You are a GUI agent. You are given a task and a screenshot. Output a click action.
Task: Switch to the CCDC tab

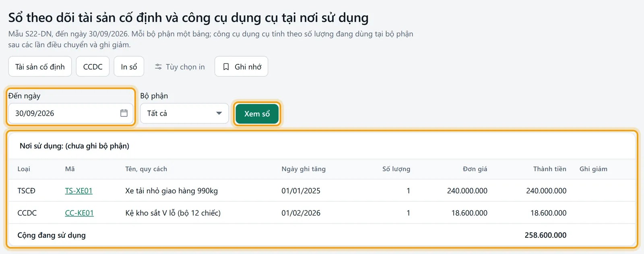point(93,66)
